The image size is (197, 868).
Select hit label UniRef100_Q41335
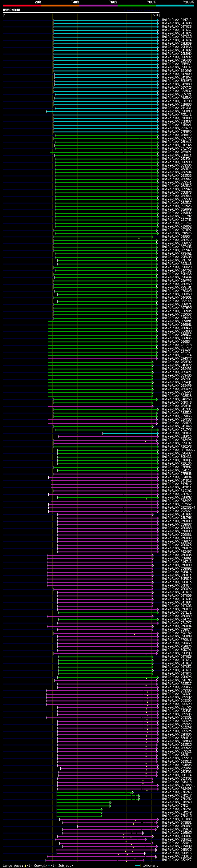coord(176,409)
